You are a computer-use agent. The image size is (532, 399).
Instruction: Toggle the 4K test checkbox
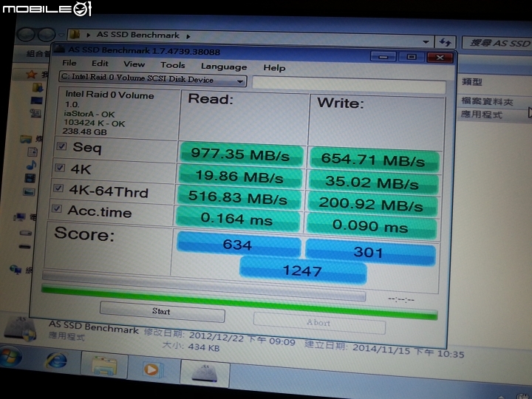click(60, 167)
